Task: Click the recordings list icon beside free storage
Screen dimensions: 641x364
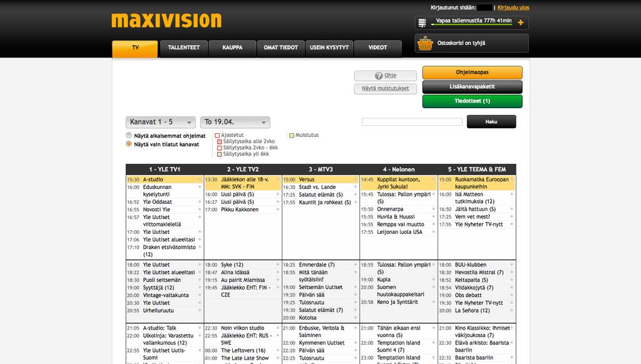Action: click(x=423, y=23)
